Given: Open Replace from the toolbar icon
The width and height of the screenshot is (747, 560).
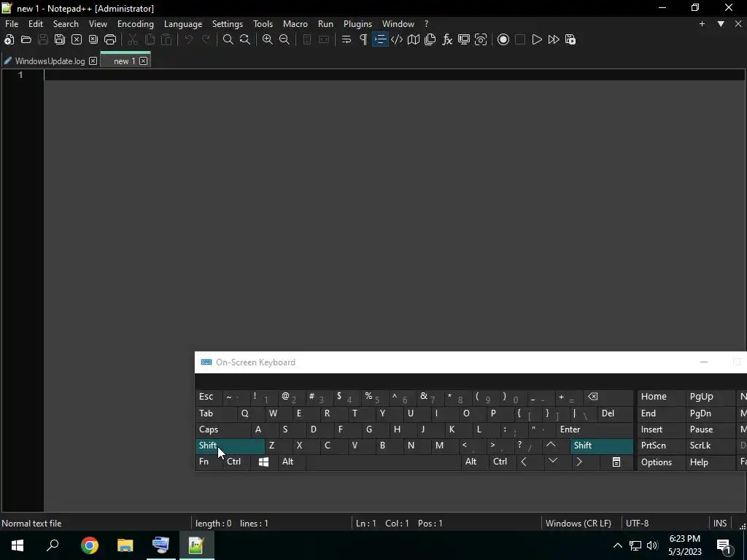Looking at the screenshot, I should [245, 39].
